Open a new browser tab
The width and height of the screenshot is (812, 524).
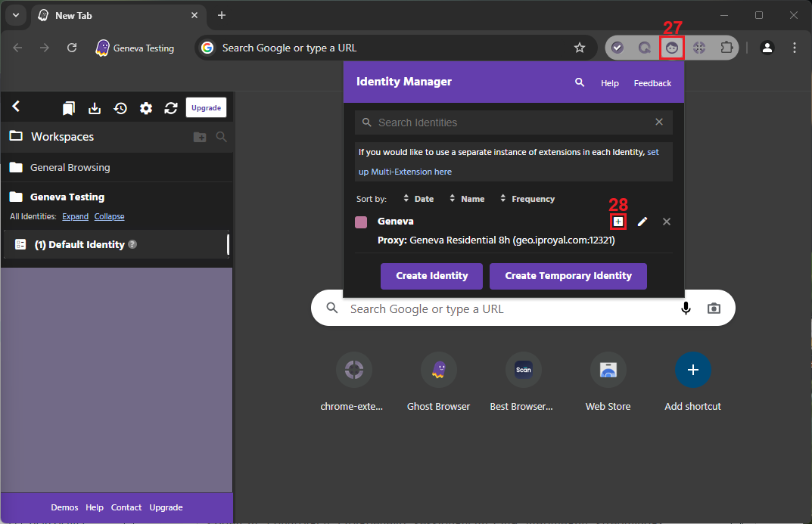(222, 16)
